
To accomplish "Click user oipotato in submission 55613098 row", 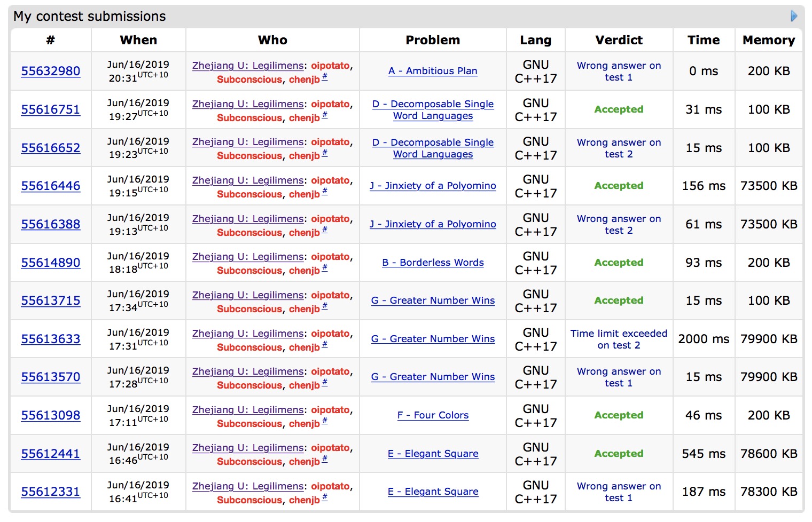I will (x=330, y=410).
